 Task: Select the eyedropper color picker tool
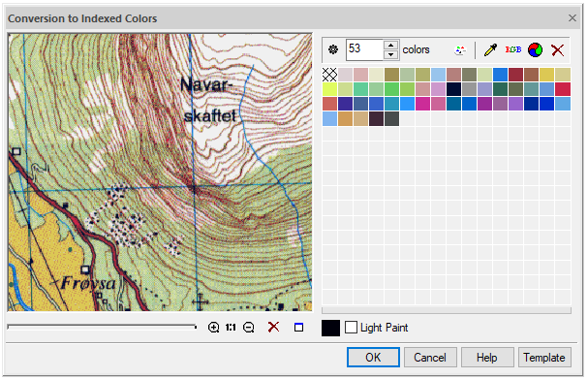(x=490, y=49)
